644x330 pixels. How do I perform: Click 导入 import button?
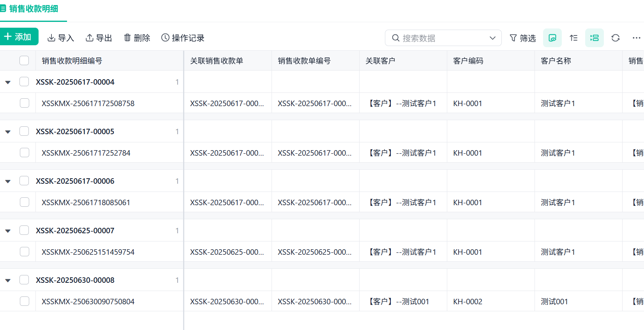(61, 38)
